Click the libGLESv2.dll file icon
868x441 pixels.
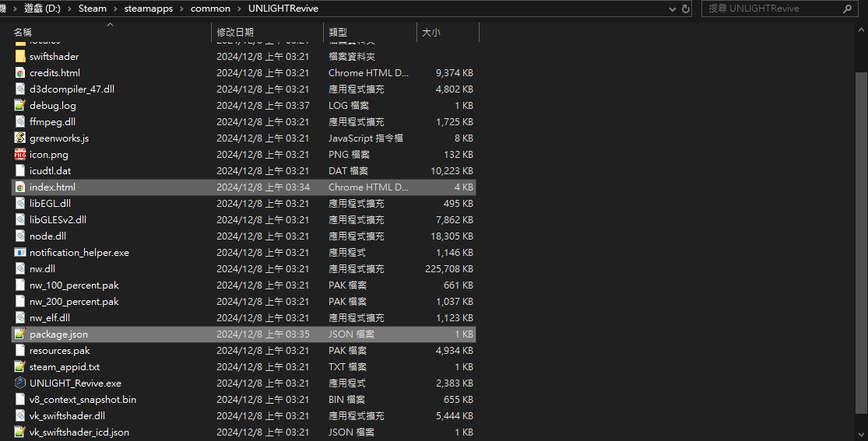[x=20, y=219]
